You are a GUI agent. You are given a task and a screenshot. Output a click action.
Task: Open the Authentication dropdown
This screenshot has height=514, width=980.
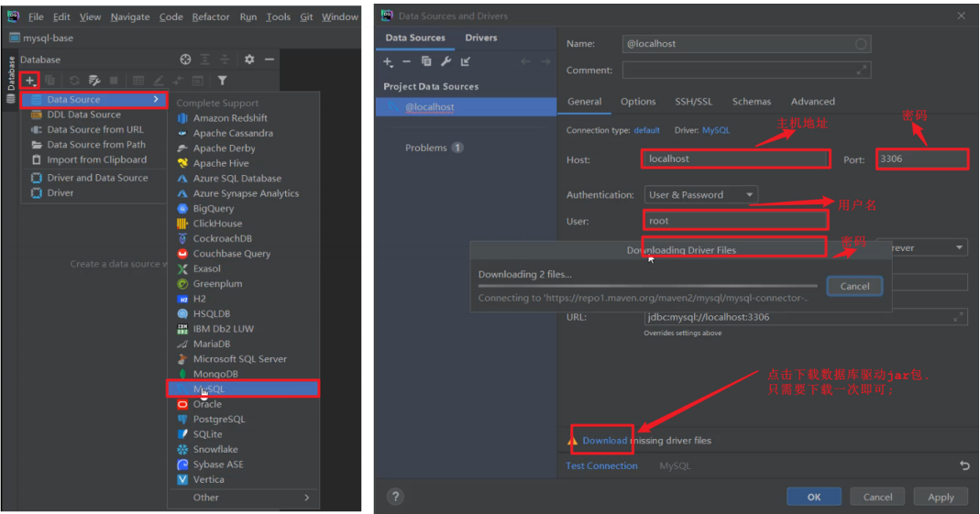pyautogui.click(x=700, y=195)
